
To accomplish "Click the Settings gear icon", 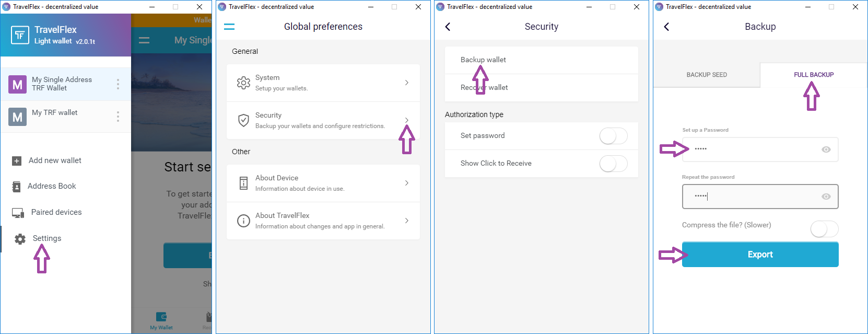I will (x=20, y=239).
